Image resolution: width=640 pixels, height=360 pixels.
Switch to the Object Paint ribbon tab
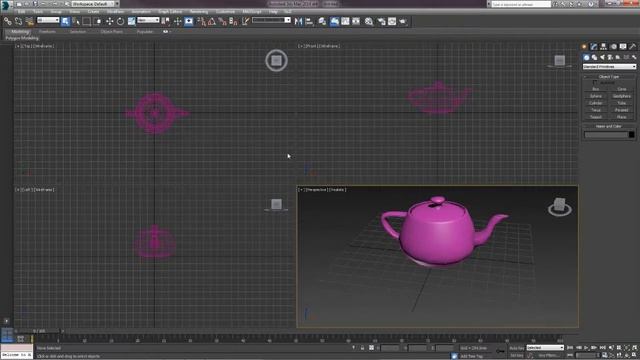tap(111, 31)
